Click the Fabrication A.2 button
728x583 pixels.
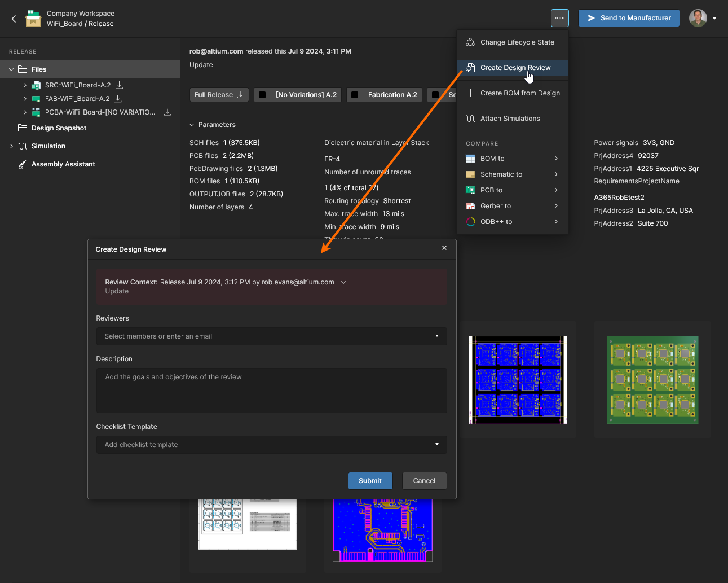point(385,95)
